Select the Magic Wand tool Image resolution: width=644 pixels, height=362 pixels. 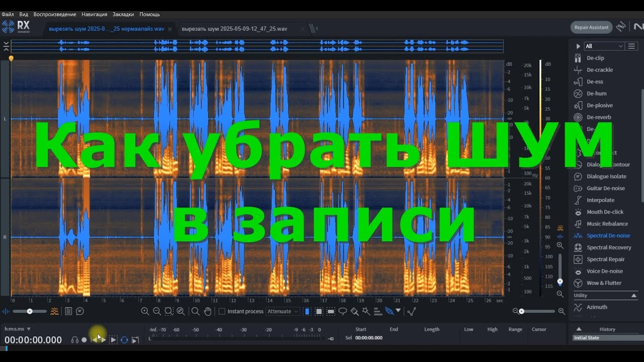pos(366,311)
